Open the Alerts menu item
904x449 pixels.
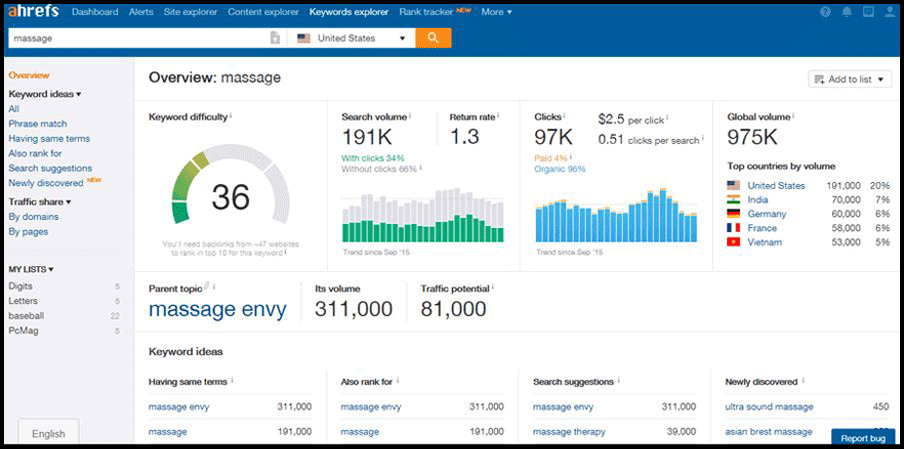pyautogui.click(x=141, y=12)
